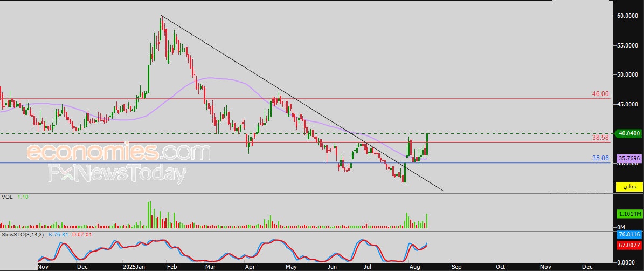Viewport: 644px width, 271px height.
Task: Click the 35.06 blue support label
Action: [600, 158]
